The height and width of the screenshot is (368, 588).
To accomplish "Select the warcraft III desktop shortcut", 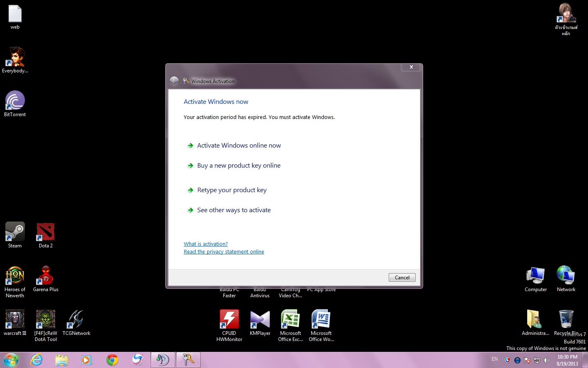I will click(x=15, y=323).
